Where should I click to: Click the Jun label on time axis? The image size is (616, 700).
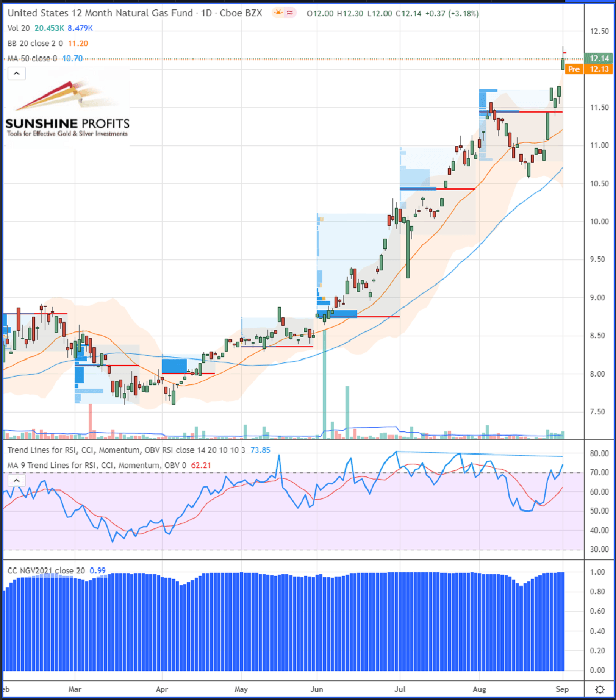coord(317,689)
